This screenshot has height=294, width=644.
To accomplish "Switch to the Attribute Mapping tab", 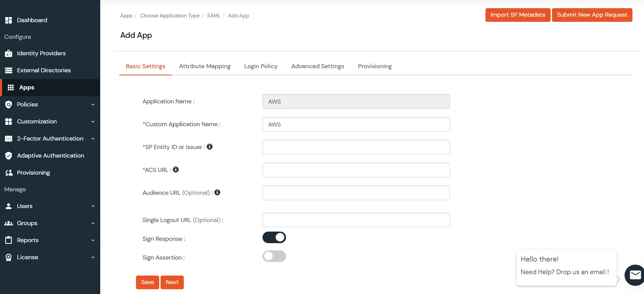I will tap(205, 66).
